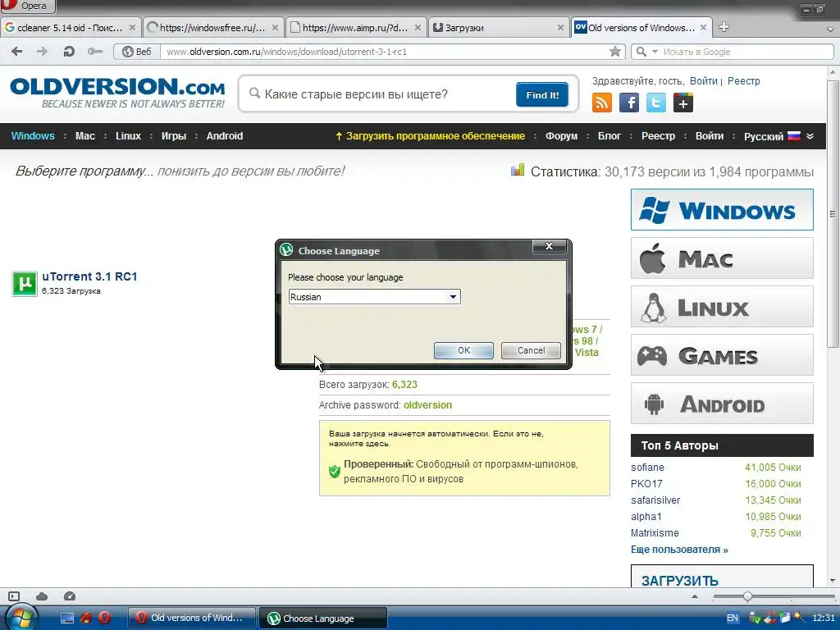The height and width of the screenshot is (630, 840).
Task: Select the Linux nav menu item
Action: tap(128, 136)
